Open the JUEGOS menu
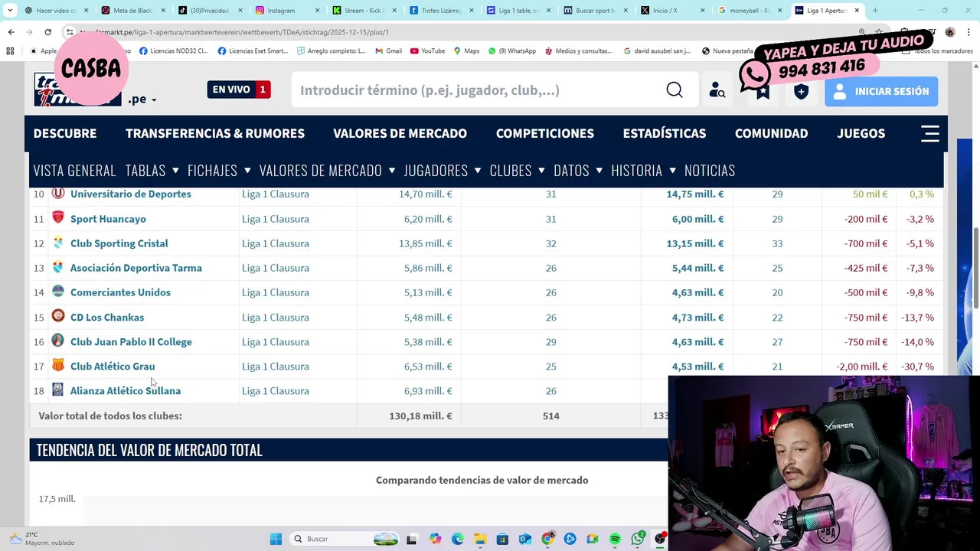This screenshot has height=551, width=980. (x=861, y=133)
